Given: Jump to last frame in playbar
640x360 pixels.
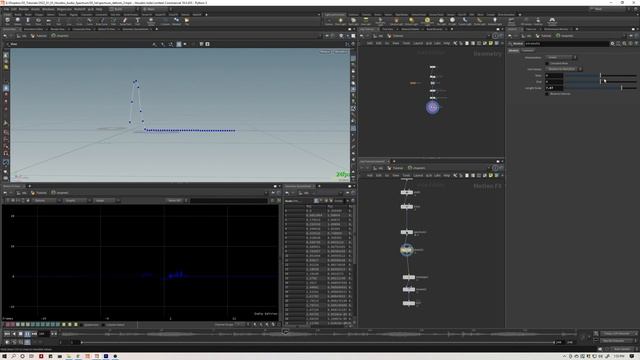Looking at the screenshot, I should click(x=35, y=333).
